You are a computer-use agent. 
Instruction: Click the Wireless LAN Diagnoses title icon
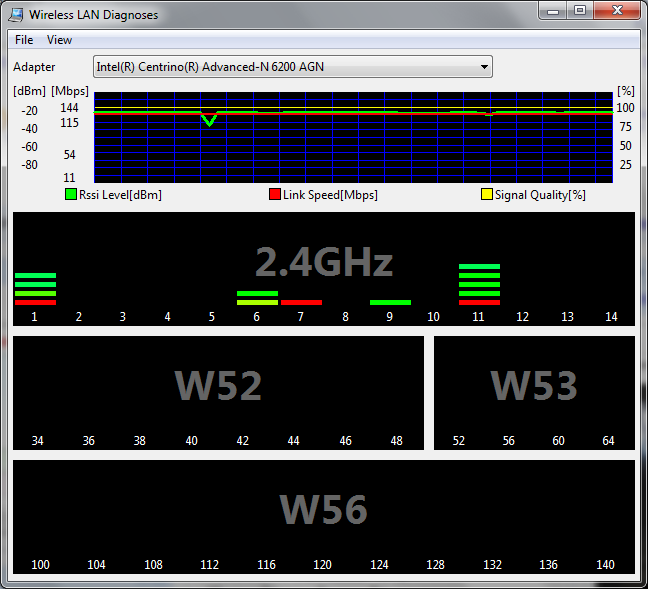click(x=16, y=14)
